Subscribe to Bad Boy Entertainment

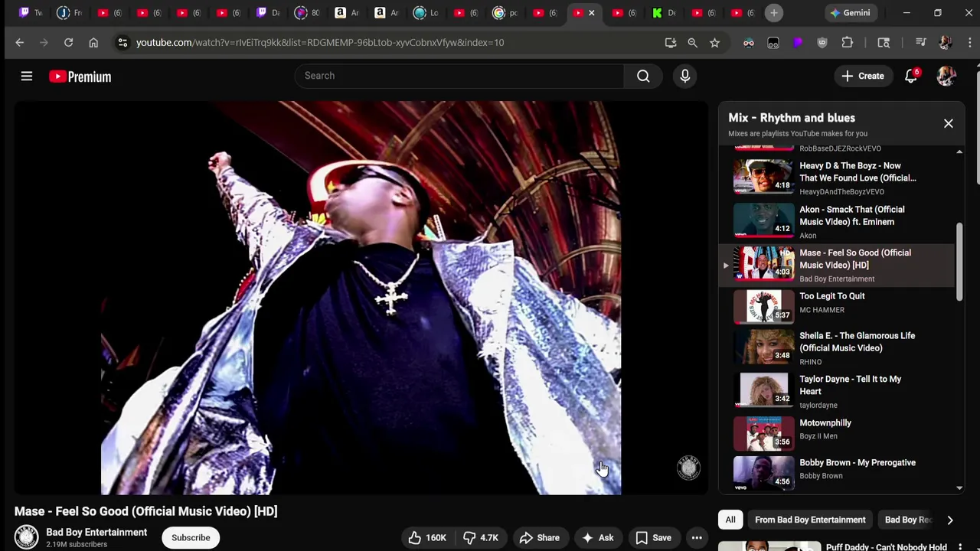[191, 537]
